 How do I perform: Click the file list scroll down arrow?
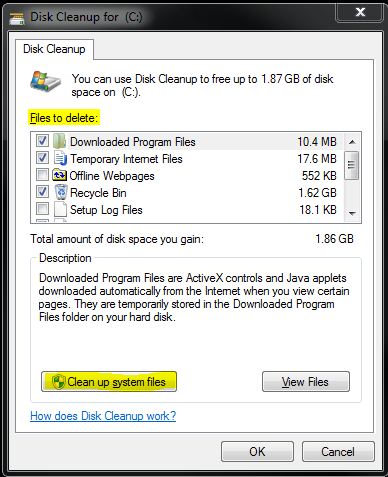(352, 213)
